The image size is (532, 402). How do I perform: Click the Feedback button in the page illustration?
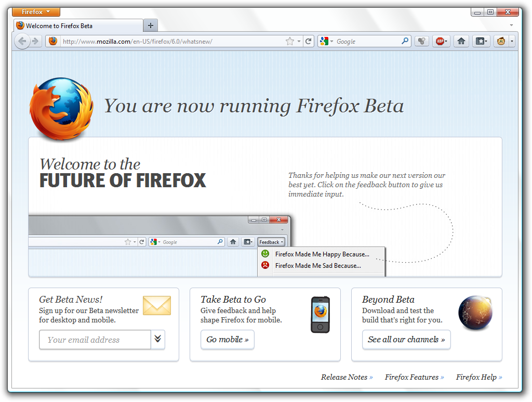coord(271,242)
